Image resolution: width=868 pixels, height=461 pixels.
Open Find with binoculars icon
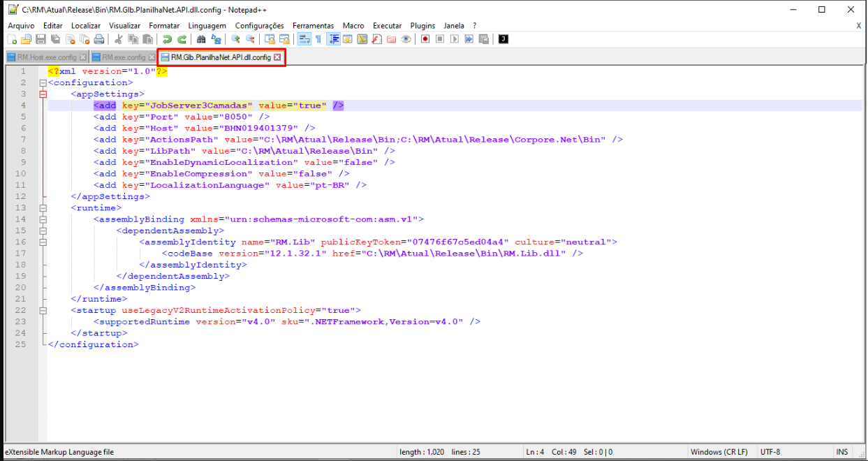tap(201, 39)
